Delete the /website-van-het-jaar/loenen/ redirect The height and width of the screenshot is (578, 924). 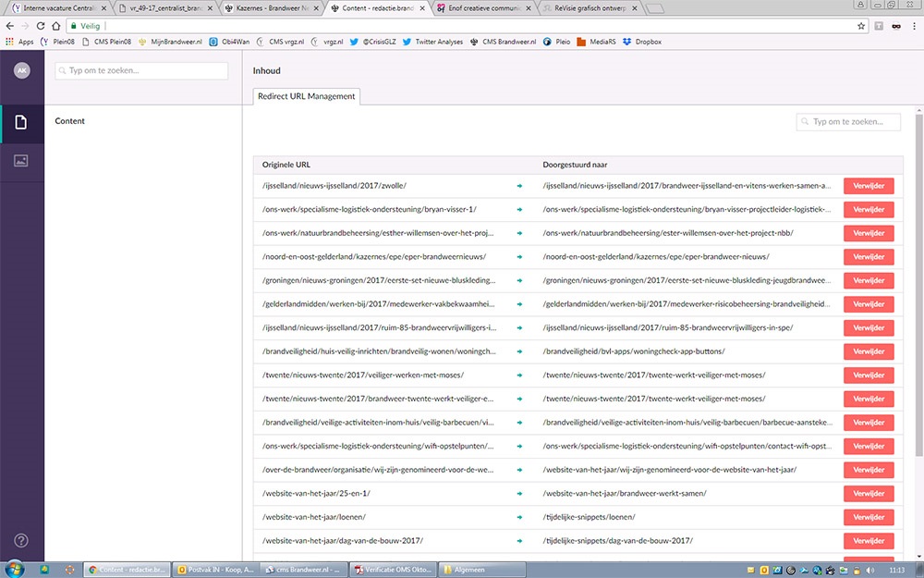pyautogui.click(x=868, y=517)
